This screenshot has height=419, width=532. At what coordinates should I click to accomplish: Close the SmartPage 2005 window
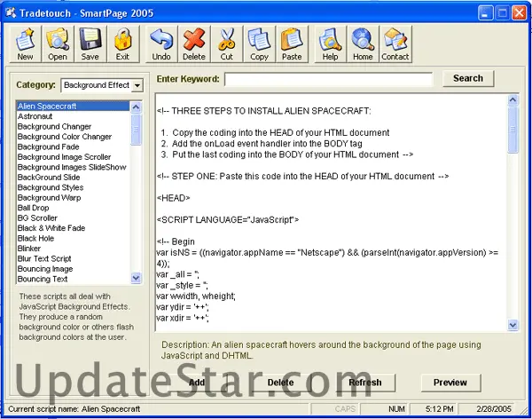[x=519, y=13]
